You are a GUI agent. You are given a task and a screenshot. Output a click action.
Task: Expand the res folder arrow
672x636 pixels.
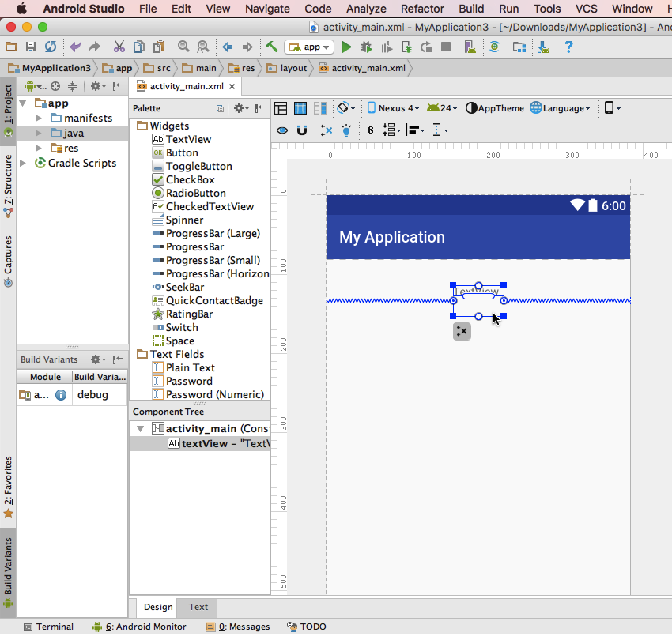pos(39,149)
